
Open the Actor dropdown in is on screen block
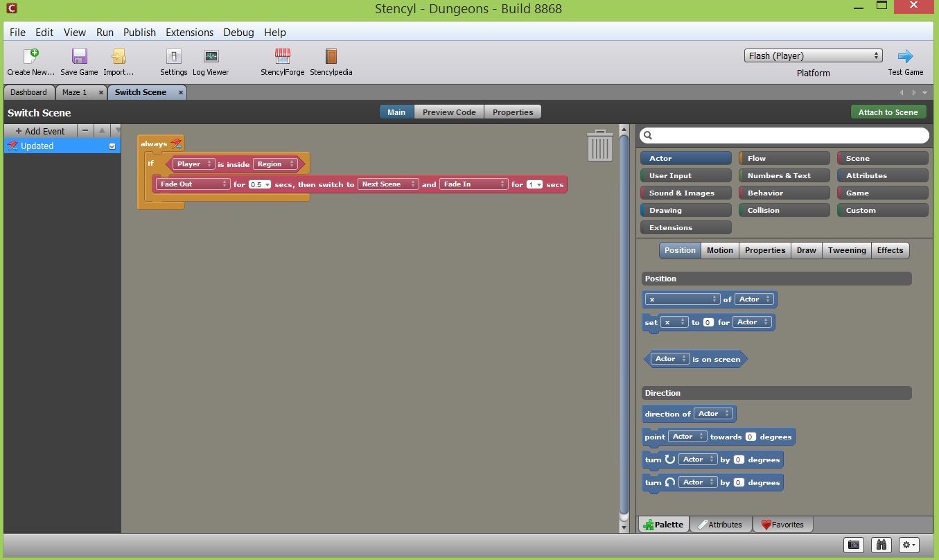670,359
